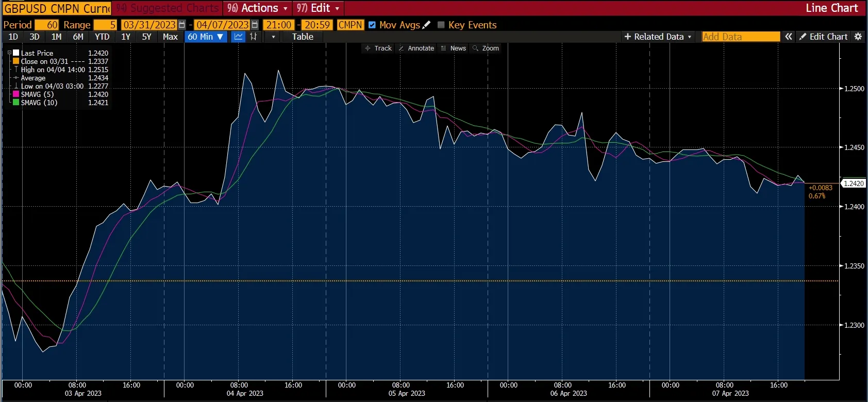This screenshot has width=868, height=402.
Task: Click the 94) Suggested Charts button
Action: click(x=168, y=8)
